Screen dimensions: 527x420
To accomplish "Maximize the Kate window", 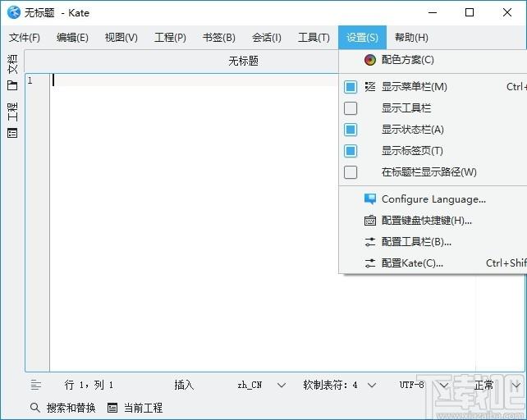I will click(x=470, y=13).
